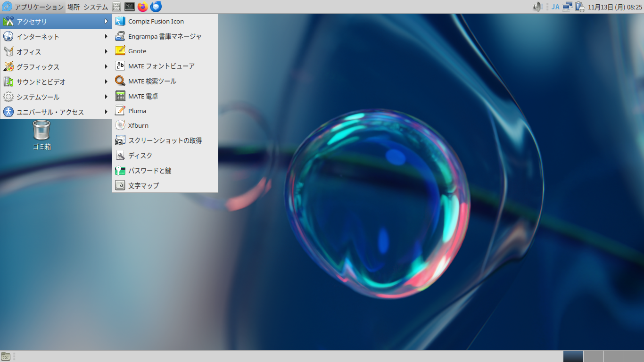Click the MATE 電卓 calculator icon
The width and height of the screenshot is (644, 362).
click(120, 96)
